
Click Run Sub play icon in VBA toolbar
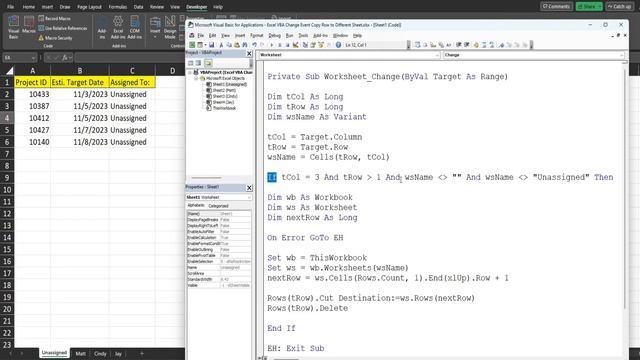coord(272,45)
